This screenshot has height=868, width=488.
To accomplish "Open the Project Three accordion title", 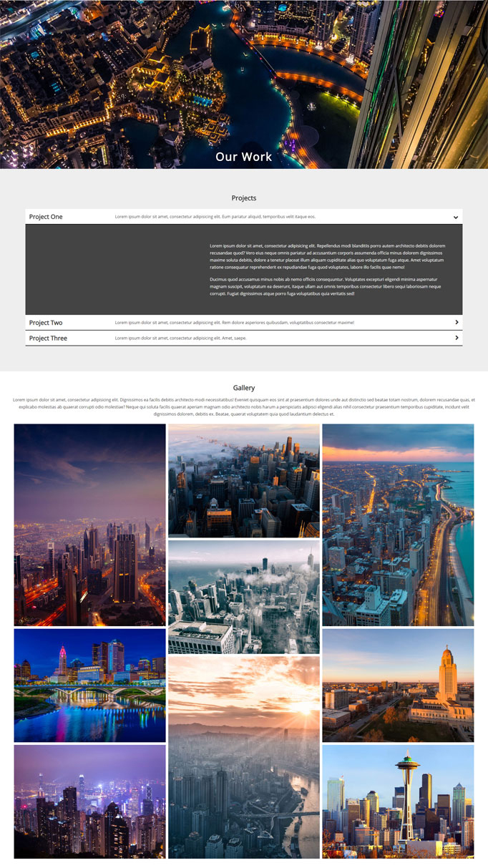I will coord(48,338).
